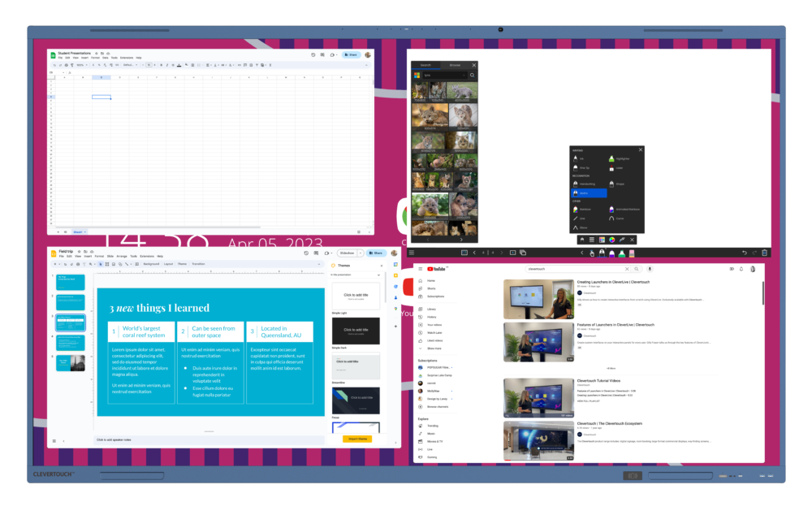
Task: Select the green highlighter in whiteboard bar
Action: click(622, 253)
